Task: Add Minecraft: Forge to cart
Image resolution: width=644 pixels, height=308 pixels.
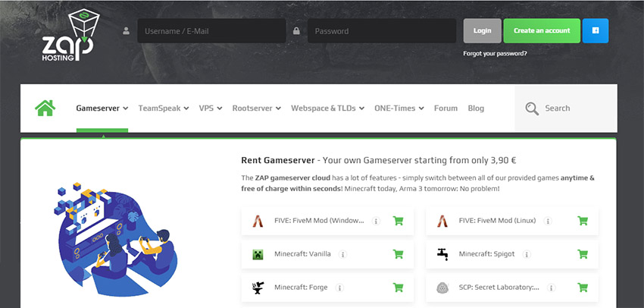Action: click(398, 288)
